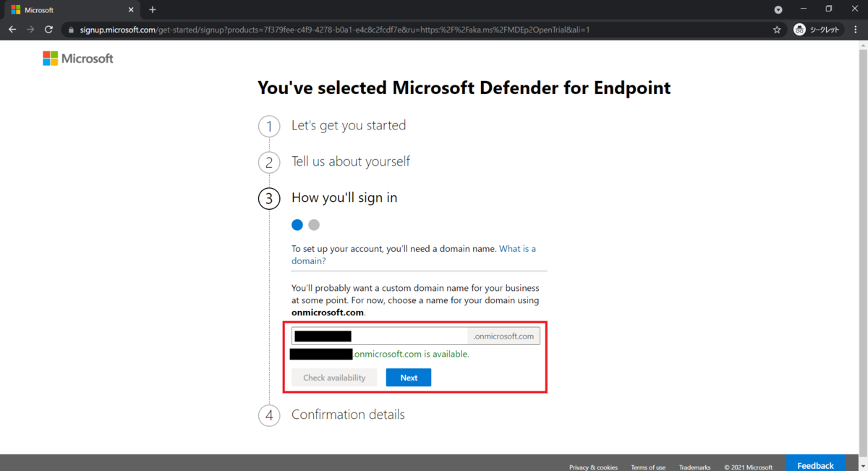Open Privacy & cookies footer link
This screenshot has width=868, height=471.
pyautogui.click(x=593, y=467)
